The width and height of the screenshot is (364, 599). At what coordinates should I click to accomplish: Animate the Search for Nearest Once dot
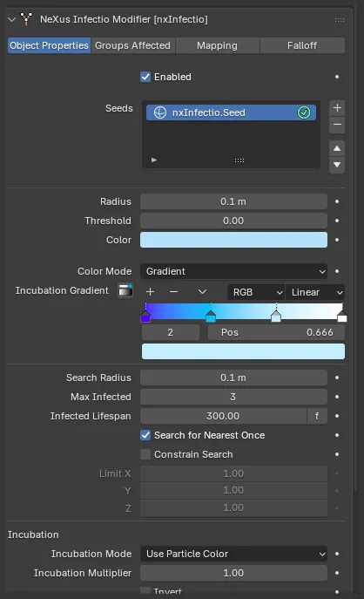pyautogui.click(x=337, y=435)
